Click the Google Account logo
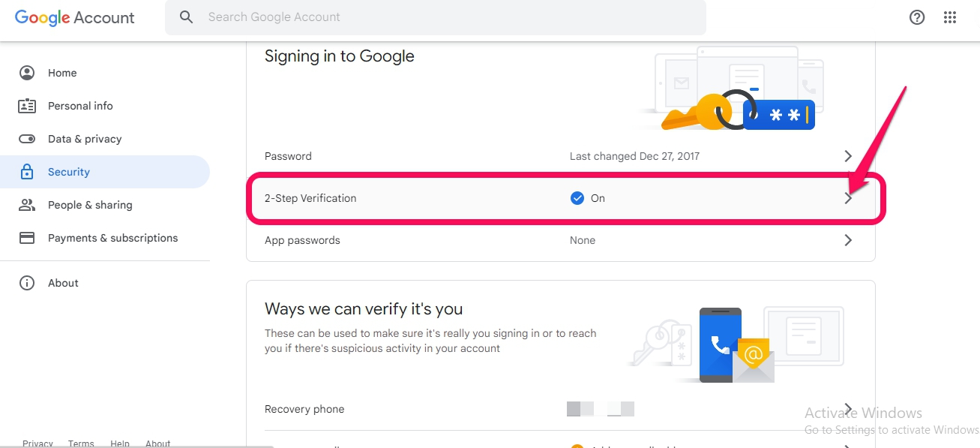Image resolution: width=980 pixels, height=448 pixels. point(75,18)
